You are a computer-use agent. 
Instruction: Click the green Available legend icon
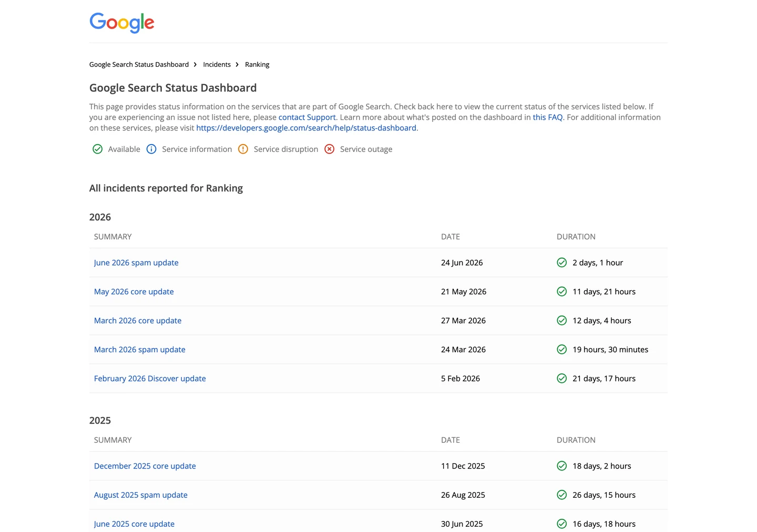tap(97, 149)
